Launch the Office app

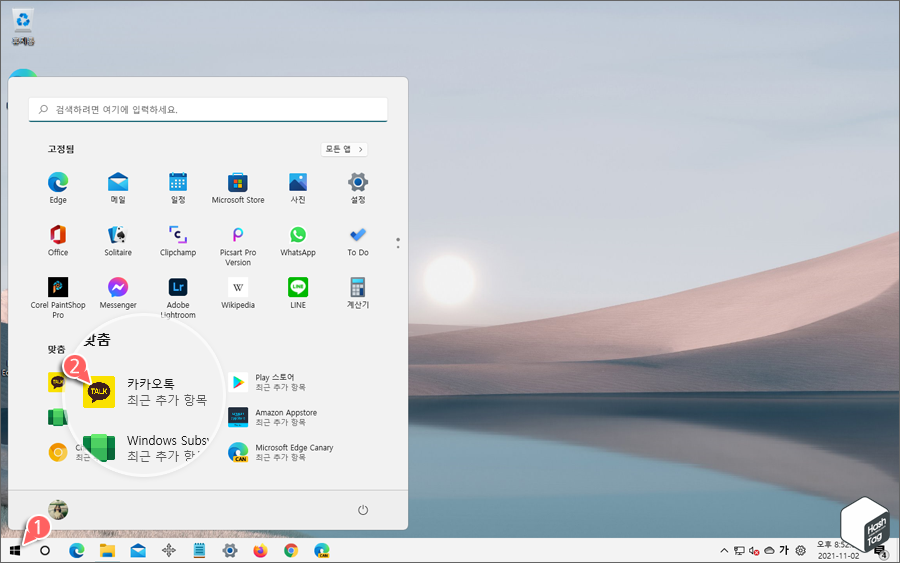[58, 240]
